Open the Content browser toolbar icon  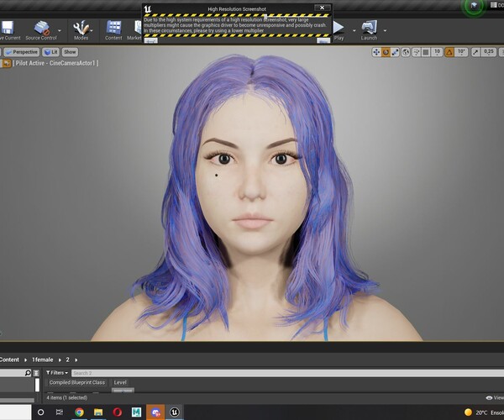pyautogui.click(x=113, y=28)
